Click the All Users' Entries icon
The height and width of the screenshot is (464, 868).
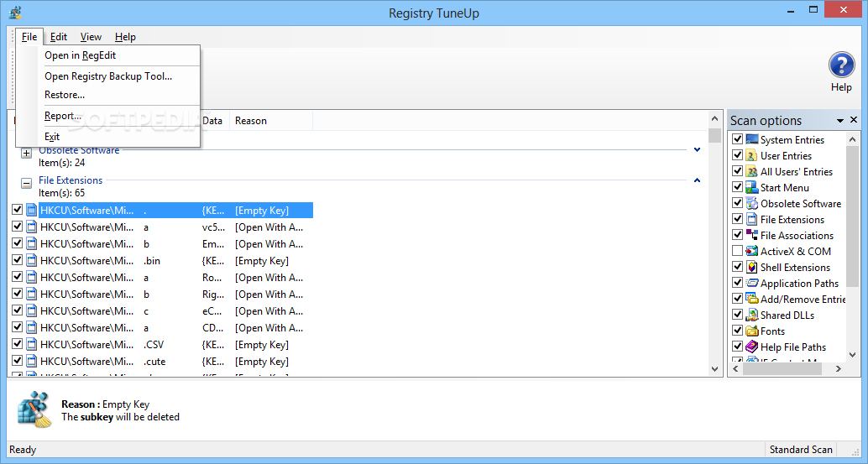pos(752,171)
